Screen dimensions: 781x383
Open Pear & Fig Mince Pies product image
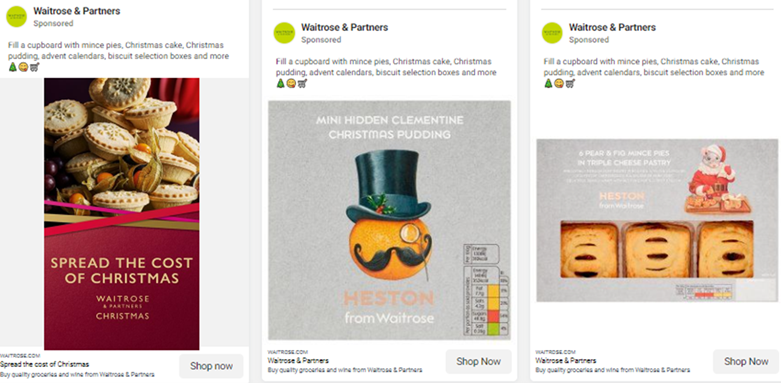coord(657,220)
